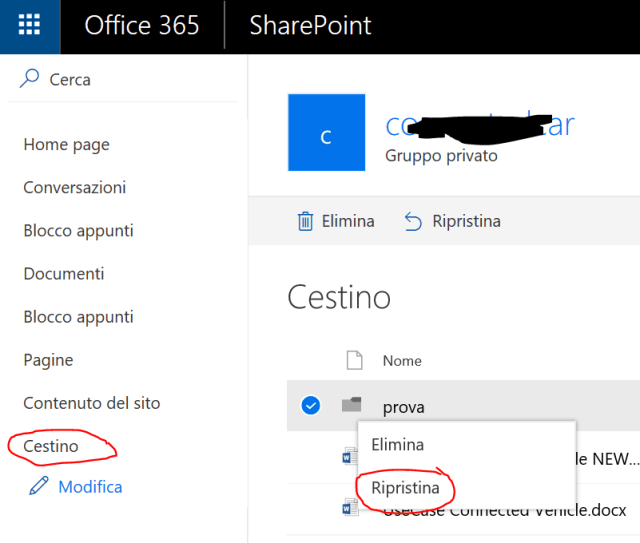The height and width of the screenshot is (543, 640).
Task: Click the Ripristina undo arrow icon in toolbar
Action: coord(413,221)
